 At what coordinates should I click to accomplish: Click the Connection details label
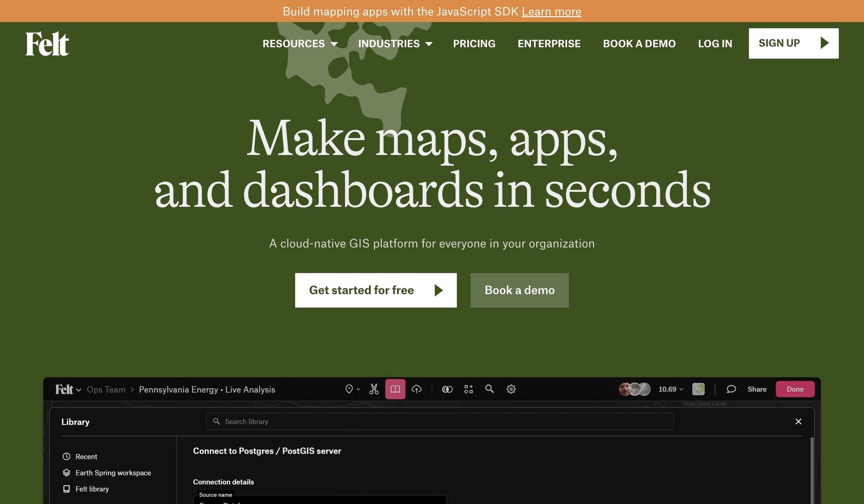pos(223,482)
